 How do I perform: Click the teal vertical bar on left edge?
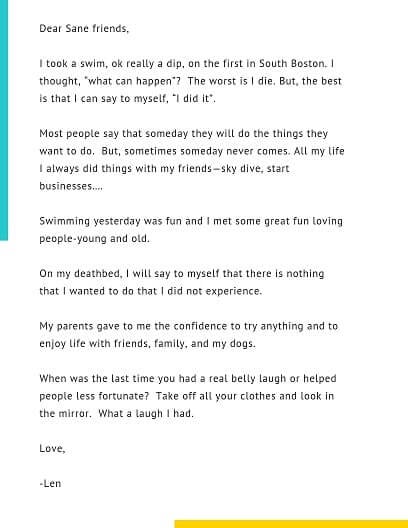[x=4, y=120]
